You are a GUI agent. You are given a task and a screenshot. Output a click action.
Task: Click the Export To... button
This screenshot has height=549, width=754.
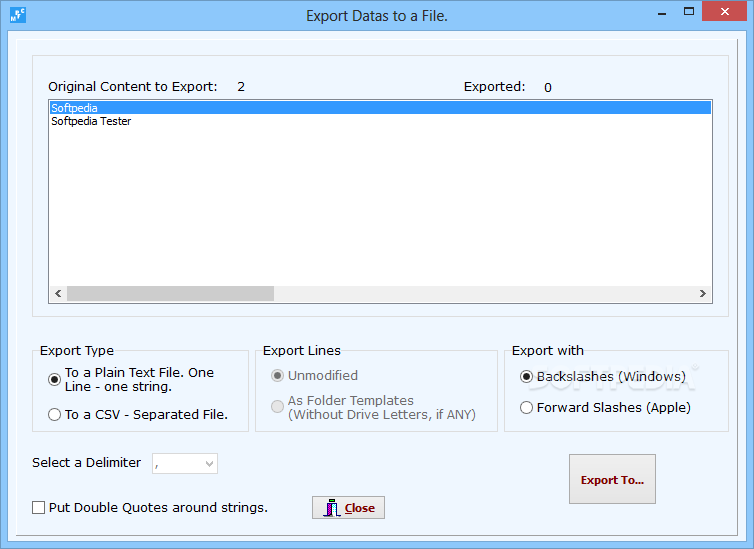click(612, 479)
